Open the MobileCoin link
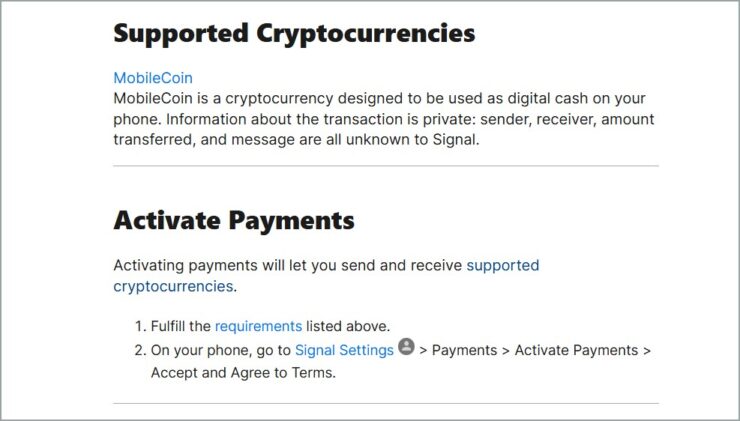The width and height of the screenshot is (740, 421). click(153, 78)
